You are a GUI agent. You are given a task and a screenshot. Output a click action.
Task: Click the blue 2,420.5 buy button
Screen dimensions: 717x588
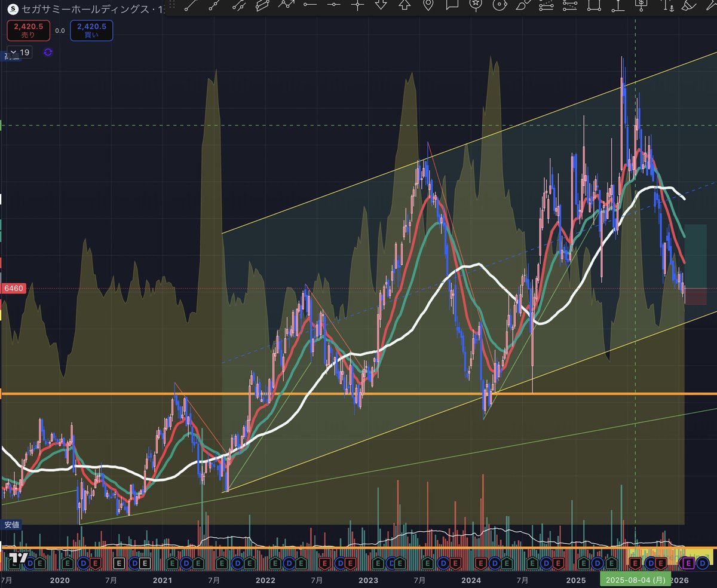coord(91,30)
